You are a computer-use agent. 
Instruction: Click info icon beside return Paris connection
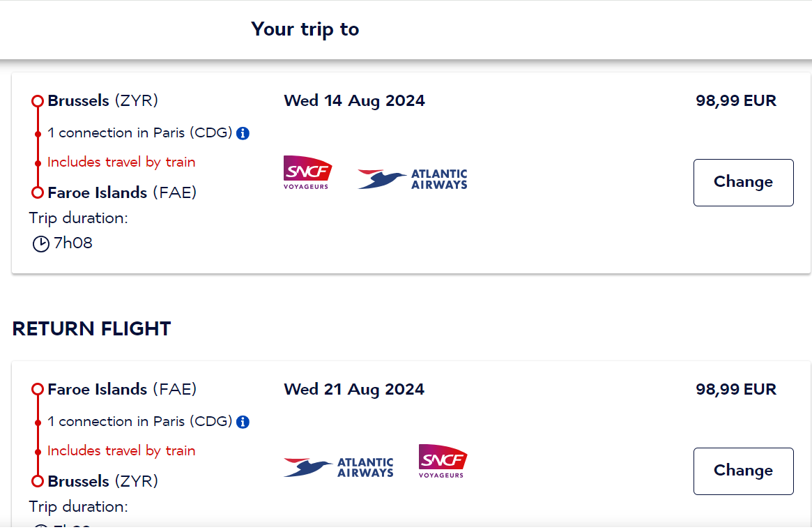click(x=243, y=422)
